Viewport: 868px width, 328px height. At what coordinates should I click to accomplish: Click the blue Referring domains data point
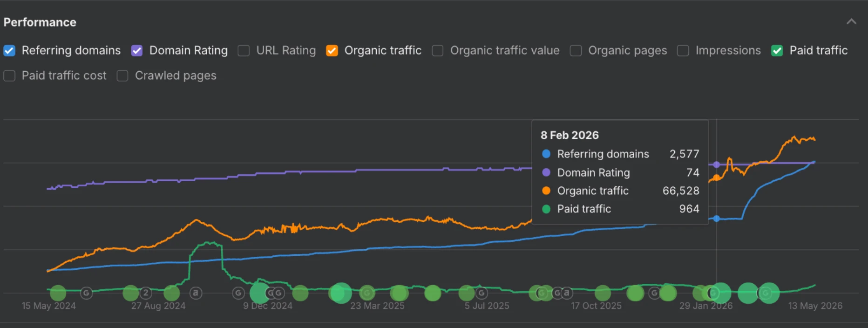(x=717, y=219)
